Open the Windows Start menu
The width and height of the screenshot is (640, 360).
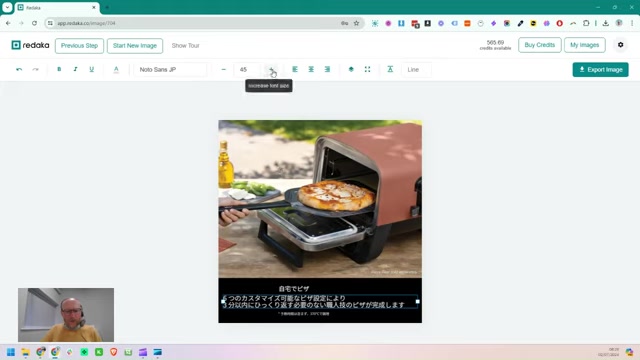pos(11,352)
